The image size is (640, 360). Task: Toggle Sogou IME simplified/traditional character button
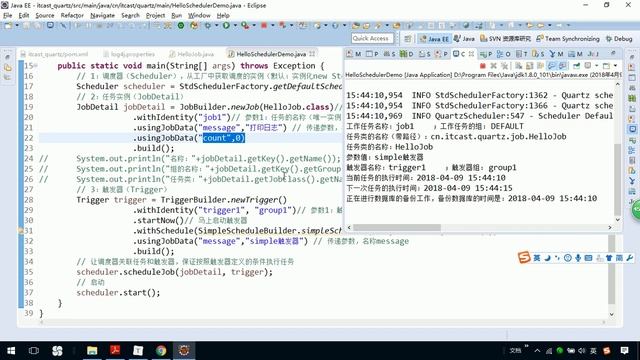click(619, 258)
